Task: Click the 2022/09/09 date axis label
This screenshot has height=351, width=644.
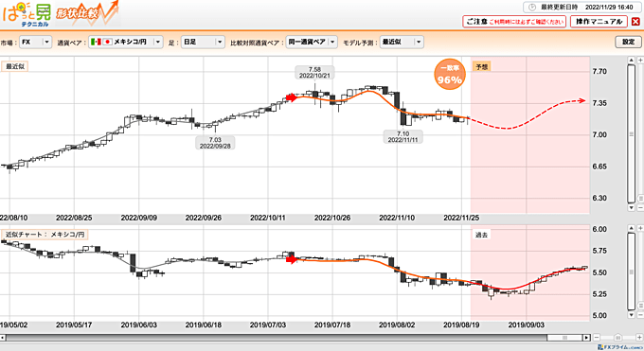Action: pyautogui.click(x=139, y=218)
